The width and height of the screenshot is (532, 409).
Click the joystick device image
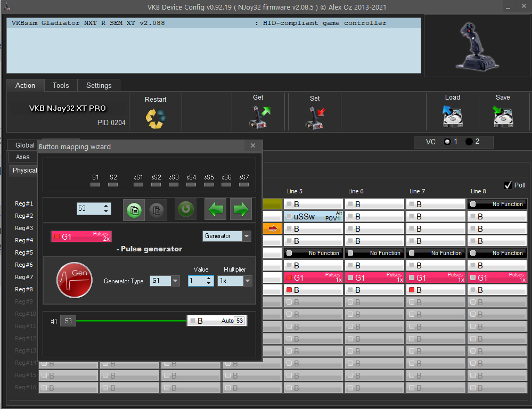pyautogui.click(x=477, y=47)
